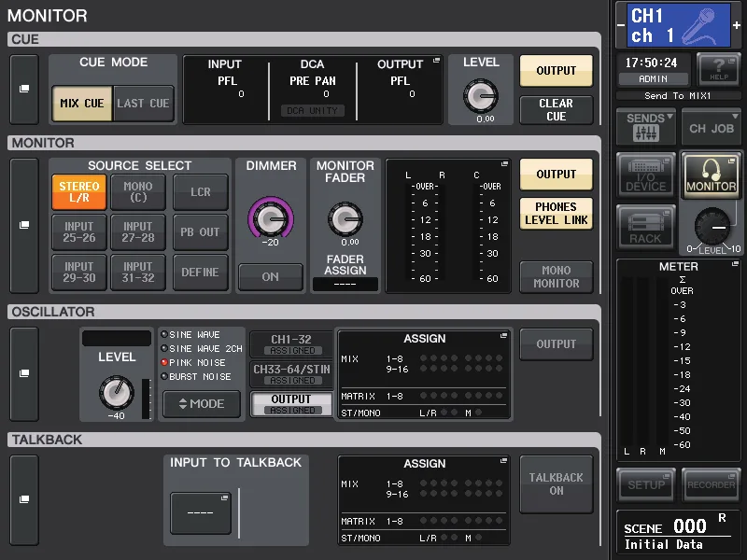Click the DCA UNITY indicator

coord(313,111)
